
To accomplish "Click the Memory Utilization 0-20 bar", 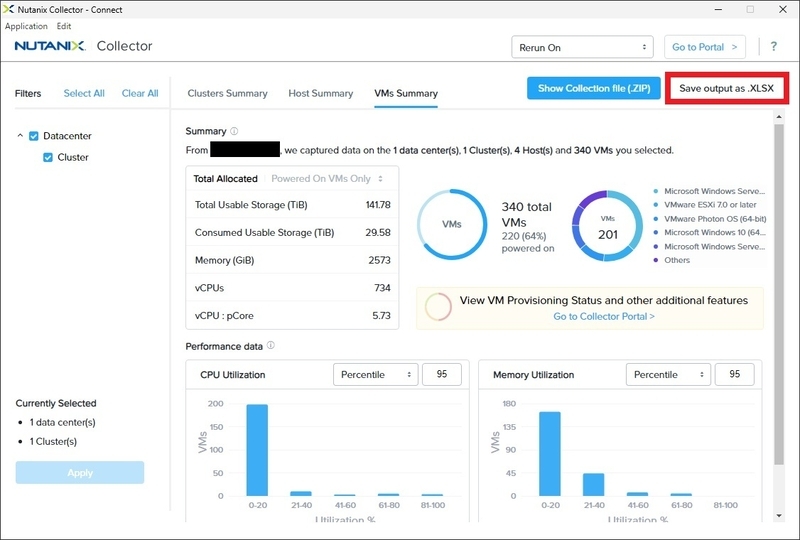I will [x=550, y=454].
